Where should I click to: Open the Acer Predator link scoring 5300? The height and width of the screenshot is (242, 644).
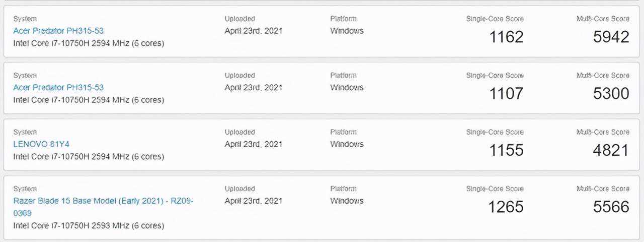coord(58,87)
